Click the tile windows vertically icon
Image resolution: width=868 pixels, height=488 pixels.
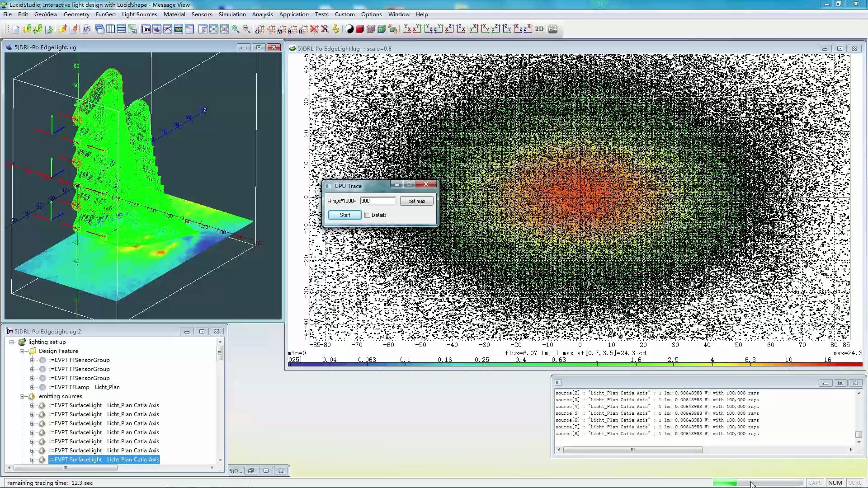[110, 29]
